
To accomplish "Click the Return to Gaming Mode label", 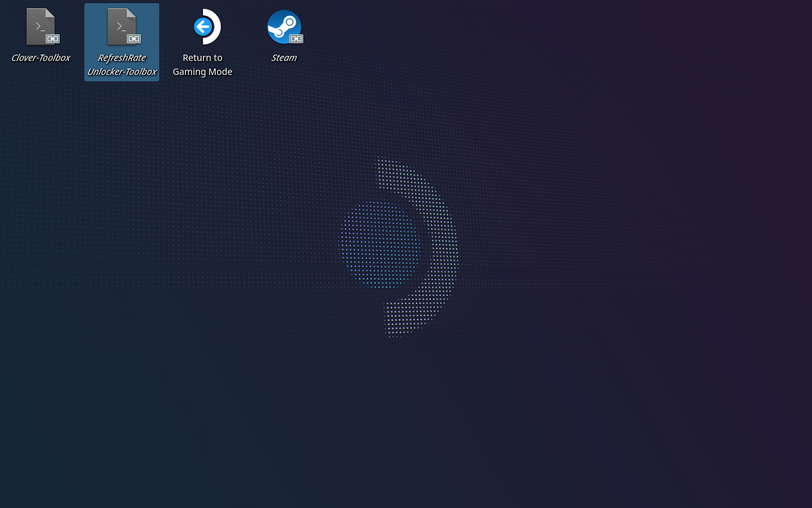I will pyautogui.click(x=202, y=64).
